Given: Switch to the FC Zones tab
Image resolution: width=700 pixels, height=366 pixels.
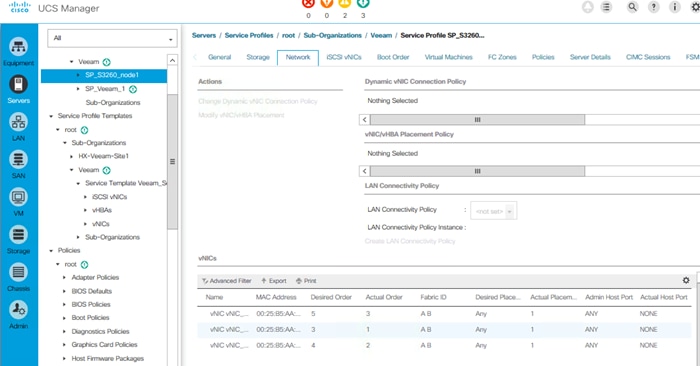Looking at the screenshot, I should 502,57.
